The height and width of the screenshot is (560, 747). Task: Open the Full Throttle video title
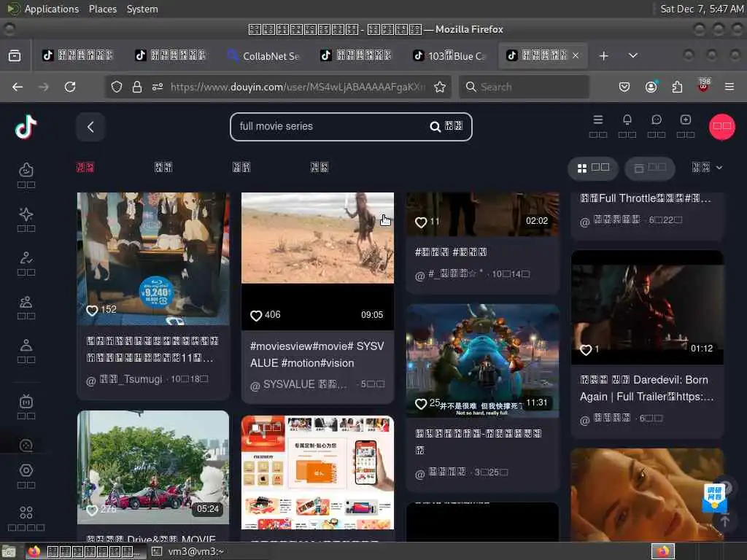646,198
